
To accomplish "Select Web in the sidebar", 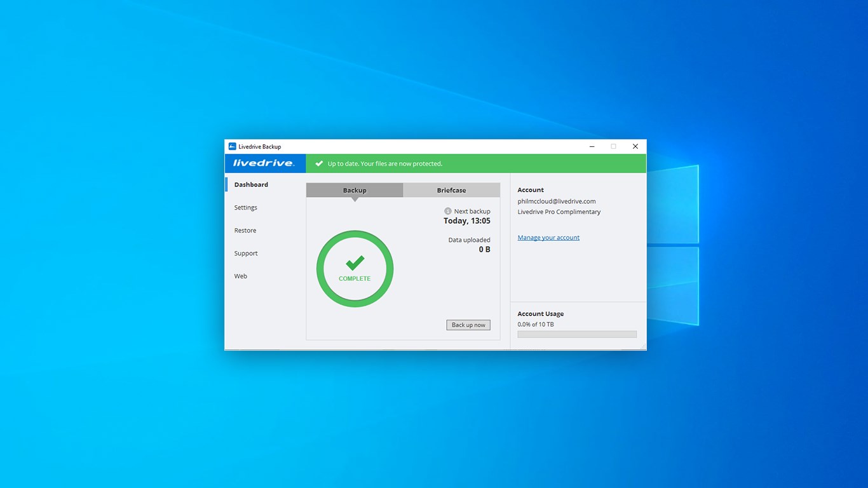I will click(x=240, y=276).
